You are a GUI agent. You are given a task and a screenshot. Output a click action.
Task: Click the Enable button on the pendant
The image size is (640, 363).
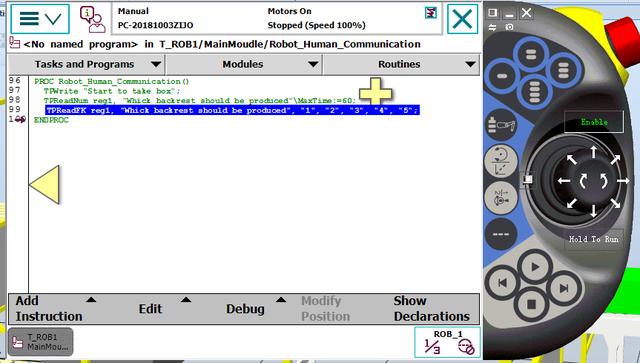pos(594,122)
